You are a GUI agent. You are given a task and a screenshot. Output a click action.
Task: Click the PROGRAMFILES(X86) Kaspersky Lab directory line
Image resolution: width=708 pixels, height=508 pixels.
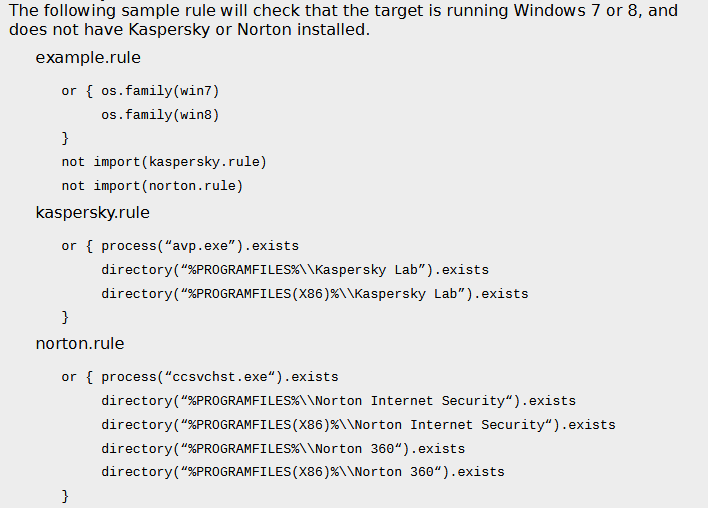[315, 294]
